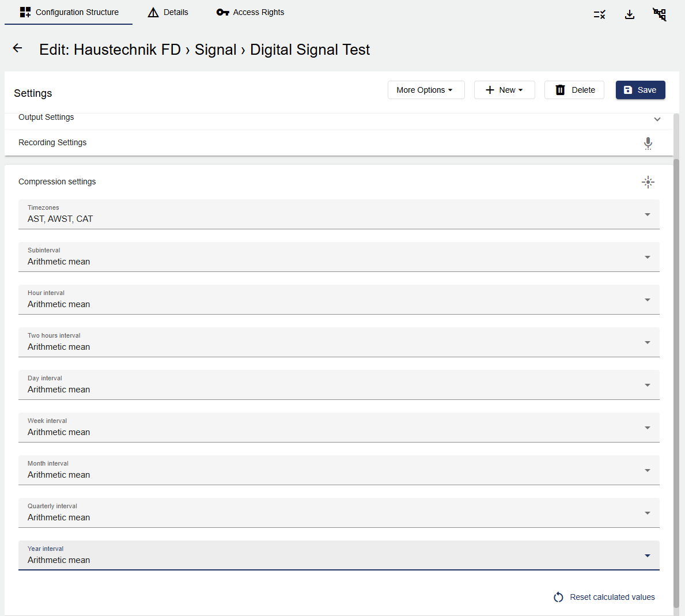Open the Access Rights tab
Image resolution: width=685 pixels, height=616 pixels.
coord(250,12)
